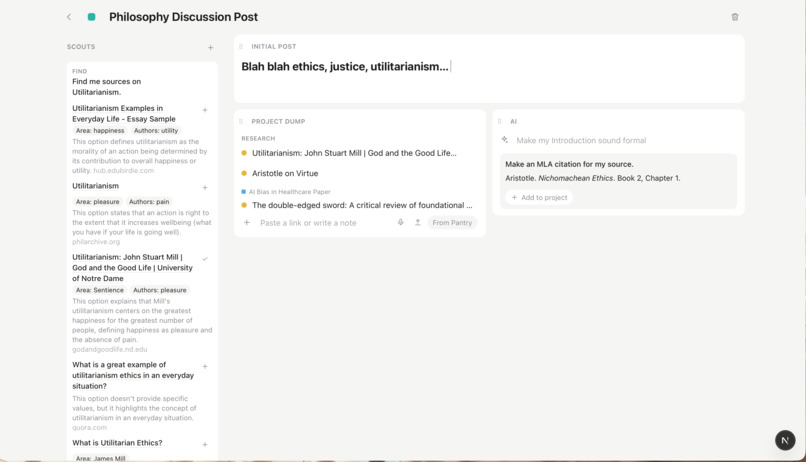
Task: Add 'What is a great example' source
Action: pos(205,366)
